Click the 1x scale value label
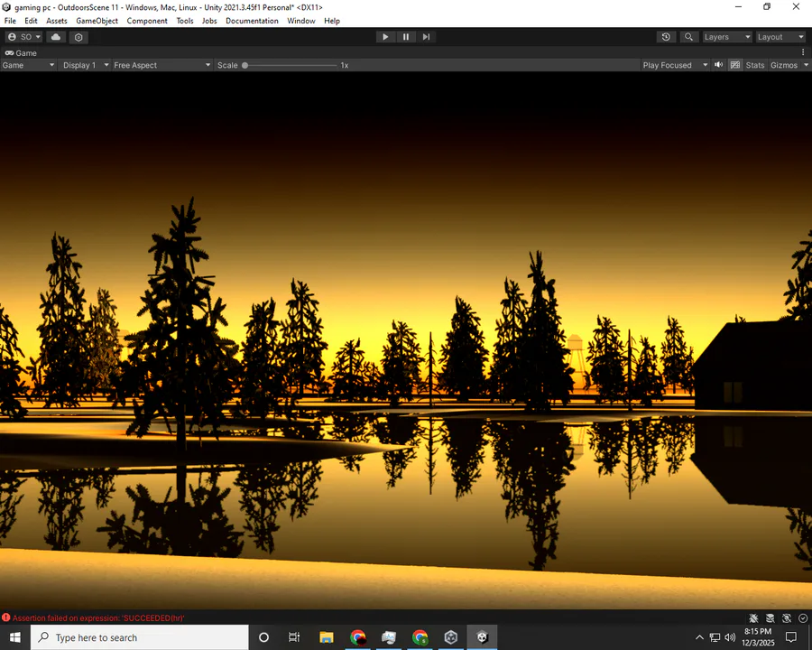 (x=345, y=65)
